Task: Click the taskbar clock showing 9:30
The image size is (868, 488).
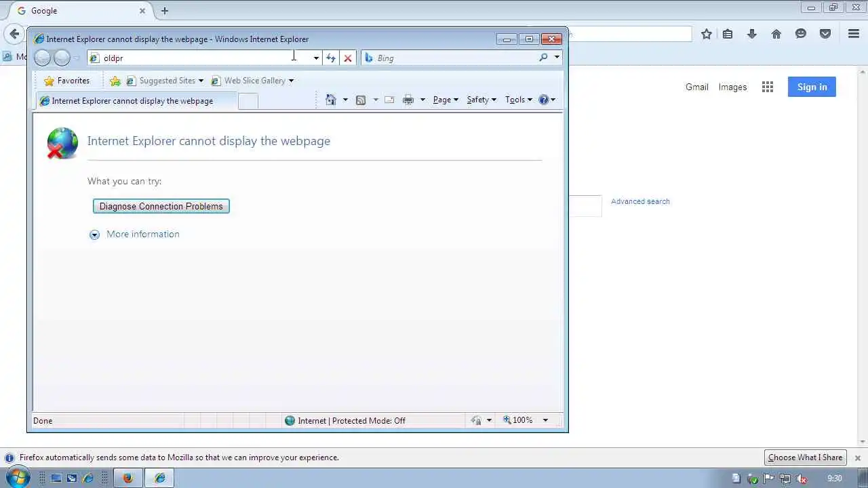Action: tap(833, 479)
